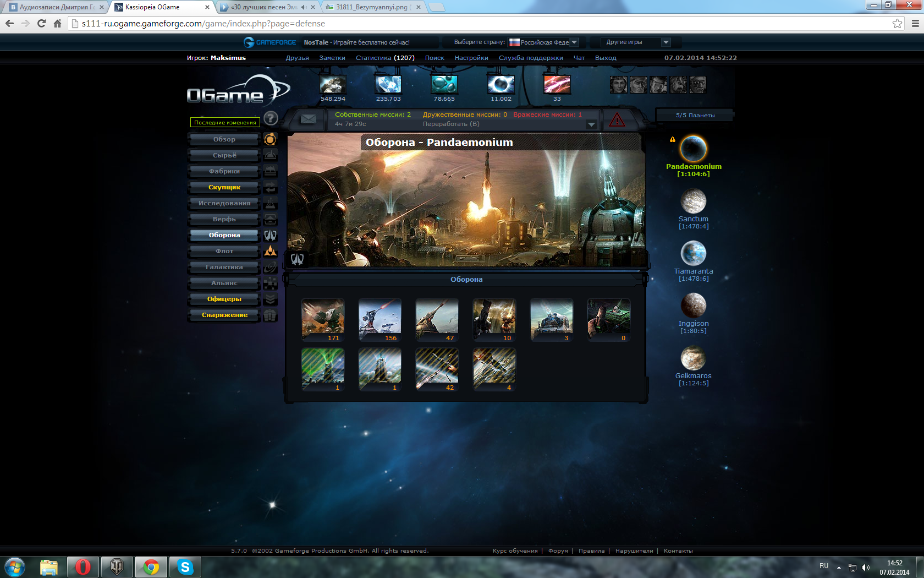Open Opera from the taskbar
This screenshot has height=578, width=924.
[83, 567]
